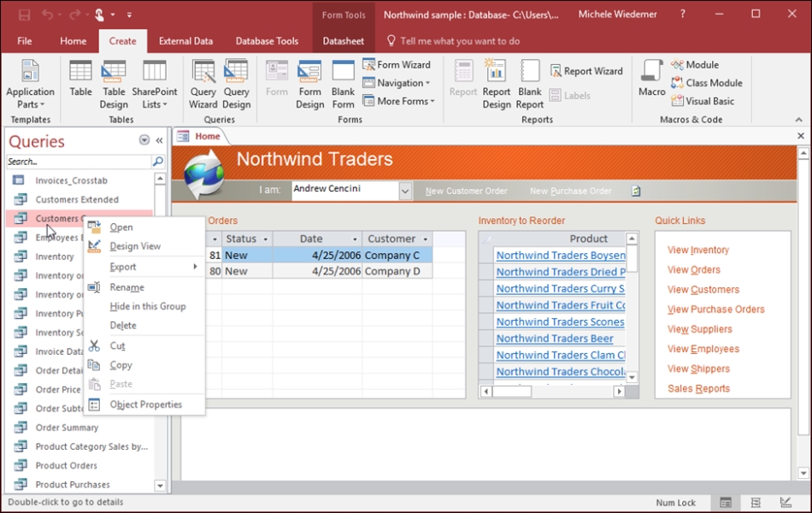Open SharePoint Lists dropdown
Screen dimensions: 812x513
(x=155, y=84)
